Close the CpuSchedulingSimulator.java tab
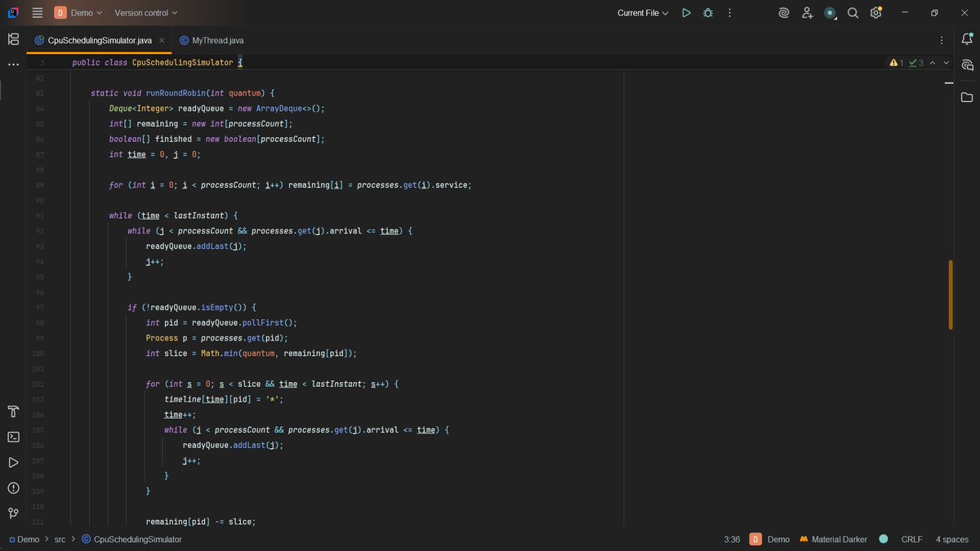 [x=162, y=40]
